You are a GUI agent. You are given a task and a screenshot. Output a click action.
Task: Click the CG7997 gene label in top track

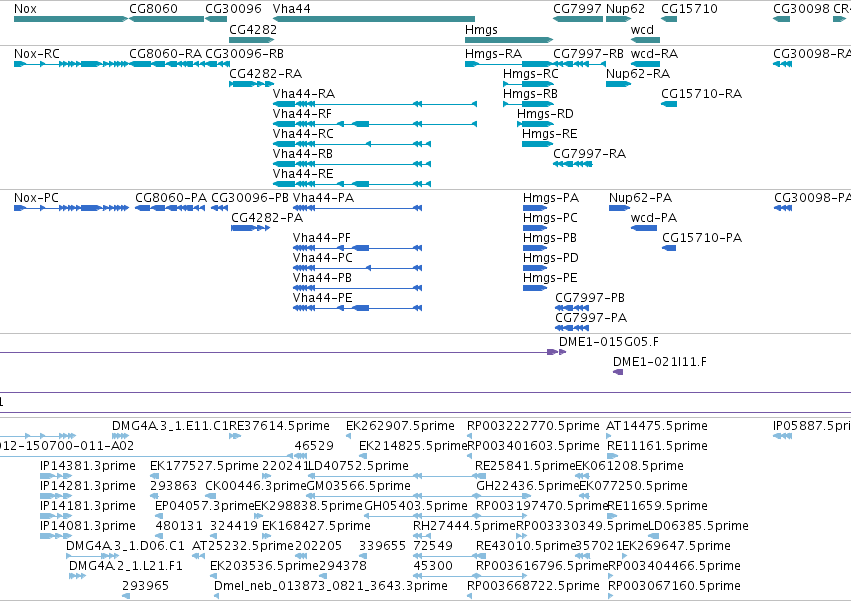point(577,9)
